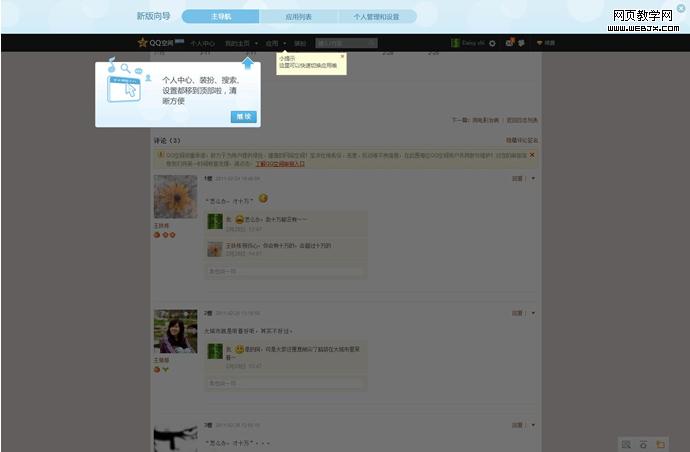This screenshot has height=452, width=690.
Task: Click the bottom-right search page icon
Action: (626, 444)
